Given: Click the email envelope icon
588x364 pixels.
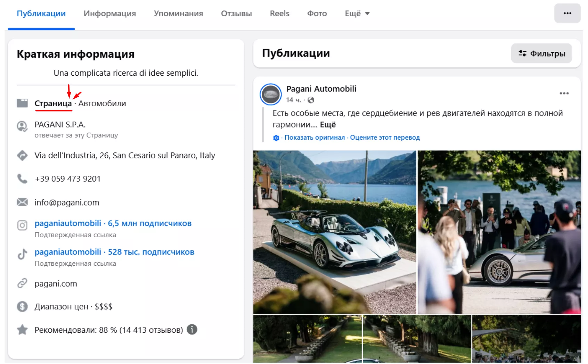Looking at the screenshot, I should click(x=22, y=202).
